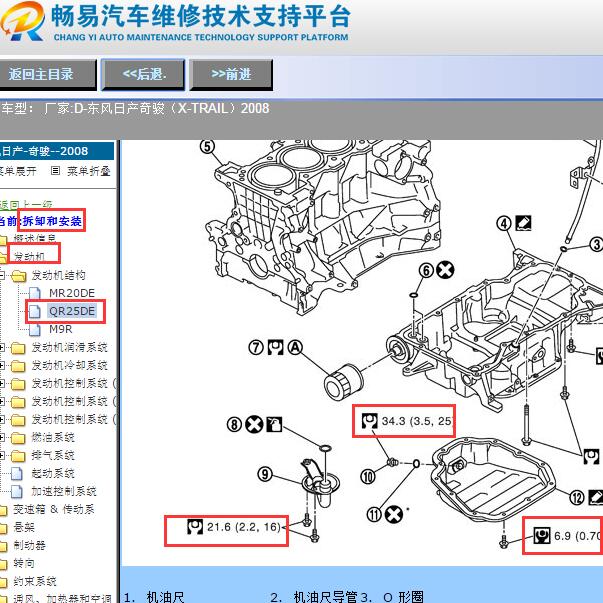Click the MR20DE document icon

35,293
